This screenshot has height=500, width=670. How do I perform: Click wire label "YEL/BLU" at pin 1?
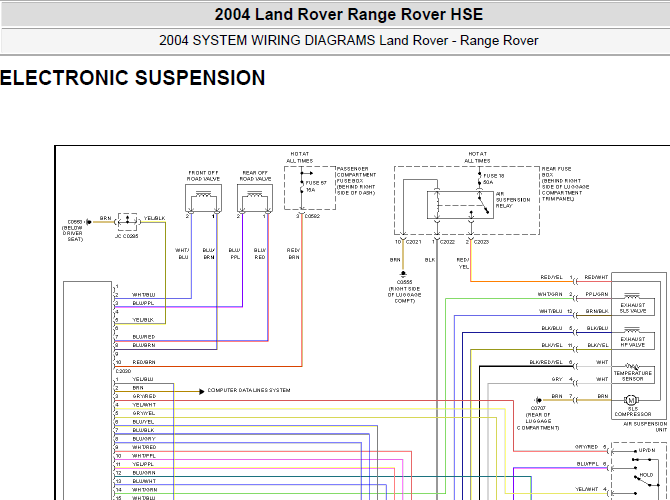(x=143, y=379)
